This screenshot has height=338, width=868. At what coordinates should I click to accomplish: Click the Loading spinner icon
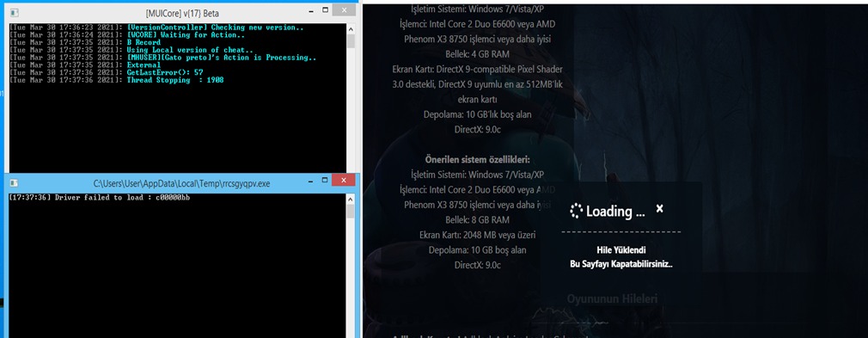577,211
